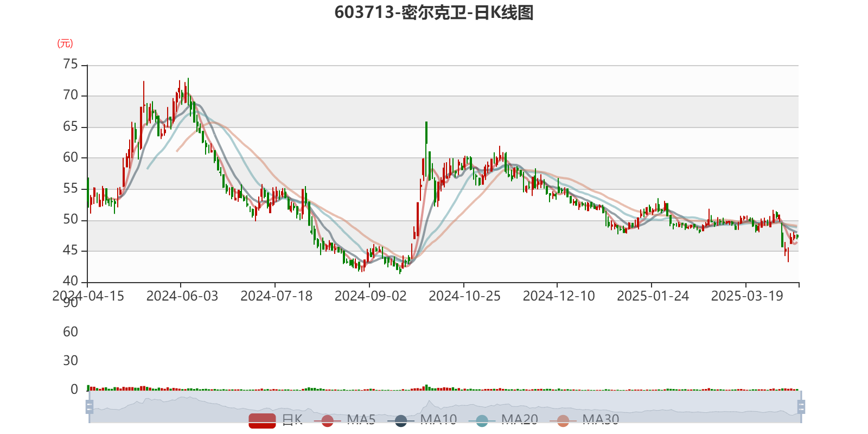Click the 2024-07-18 date axis label

276,296
